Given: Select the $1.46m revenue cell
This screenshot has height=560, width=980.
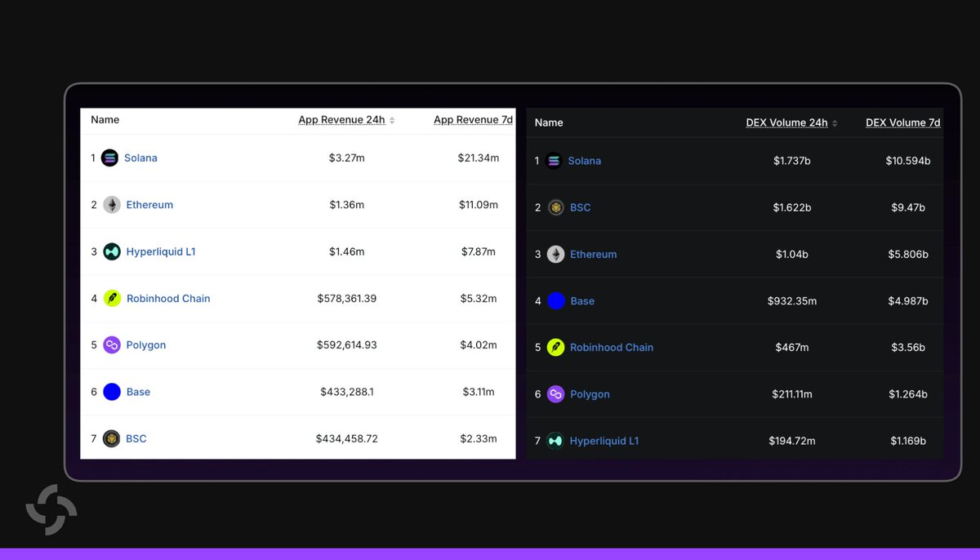Looking at the screenshot, I should [347, 251].
